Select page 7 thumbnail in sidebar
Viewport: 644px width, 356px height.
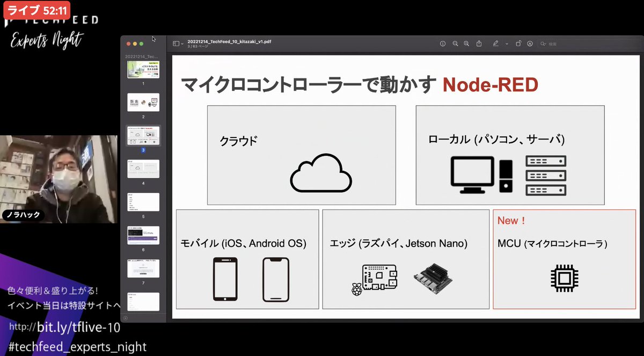coord(143,268)
